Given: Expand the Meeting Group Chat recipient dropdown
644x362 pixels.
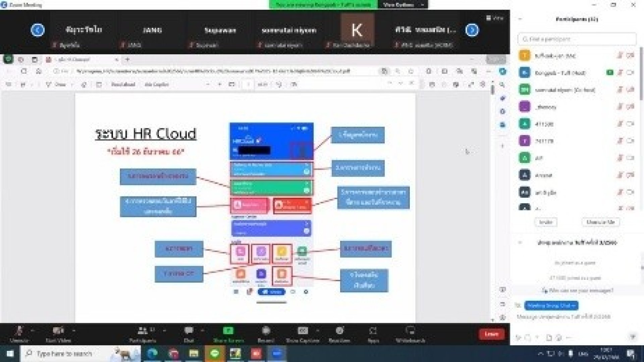Looking at the screenshot, I should pyautogui.click(x=551, y=305).
